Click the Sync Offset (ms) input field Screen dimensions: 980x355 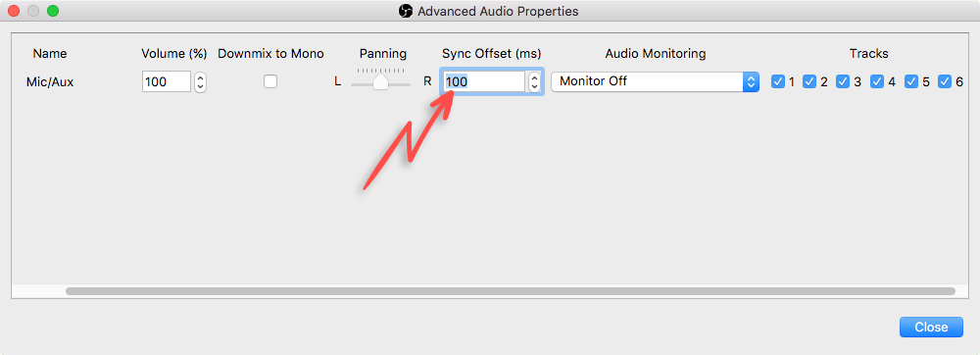484,81
